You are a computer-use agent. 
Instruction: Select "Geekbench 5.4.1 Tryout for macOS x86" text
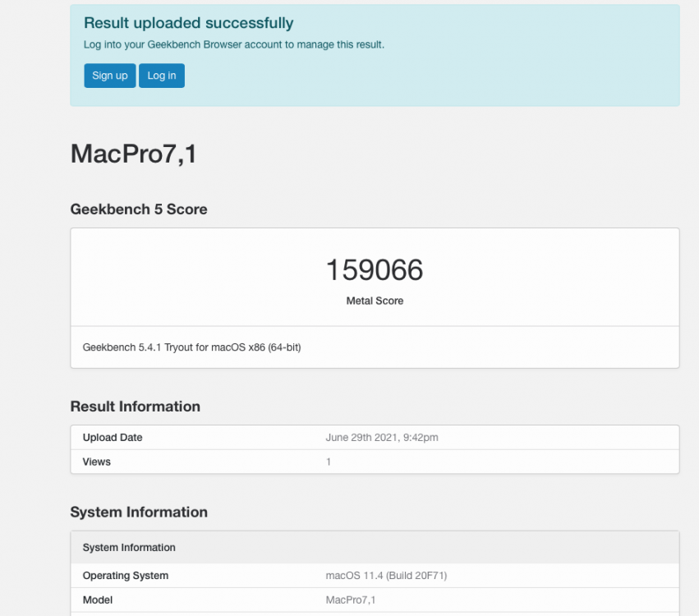(191, 347)
